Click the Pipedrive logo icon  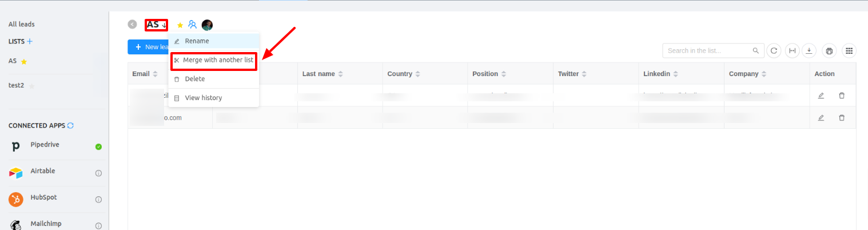tap(16, 147)
